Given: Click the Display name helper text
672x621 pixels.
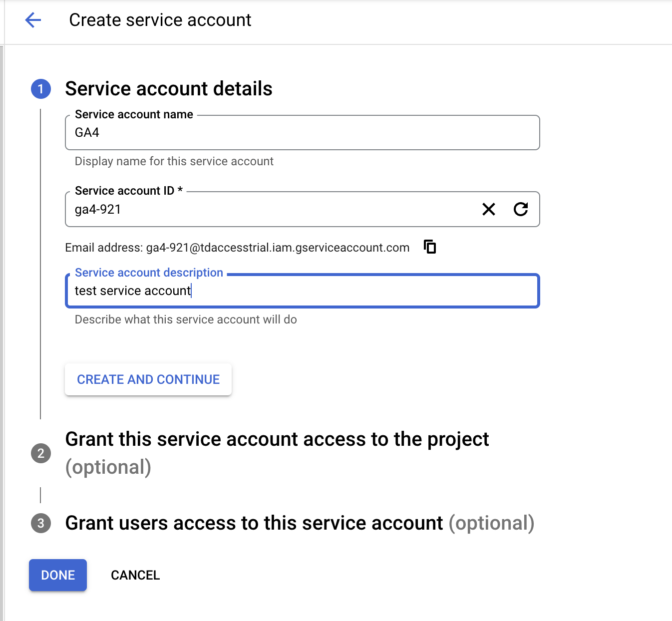Looking at the screenshot, I should coord(174,161).
